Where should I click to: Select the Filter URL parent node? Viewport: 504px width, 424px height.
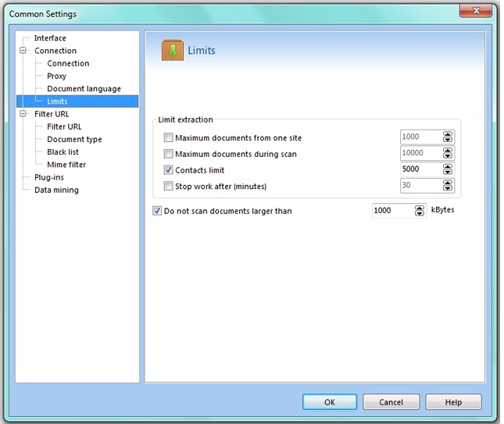point(52,114)
